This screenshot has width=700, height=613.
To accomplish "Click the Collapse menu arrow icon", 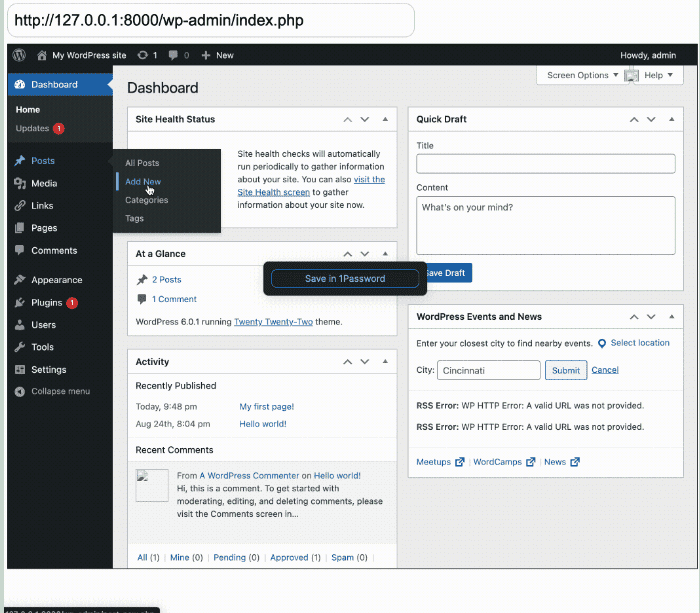I will [x=20, y=392].
